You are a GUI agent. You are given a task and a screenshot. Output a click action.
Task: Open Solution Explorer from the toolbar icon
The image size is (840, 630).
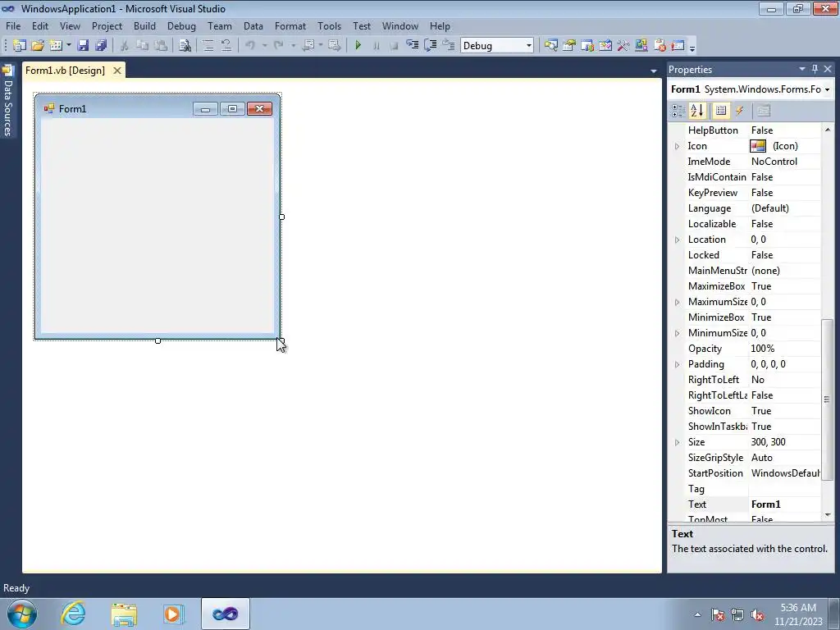click(550, 46)
